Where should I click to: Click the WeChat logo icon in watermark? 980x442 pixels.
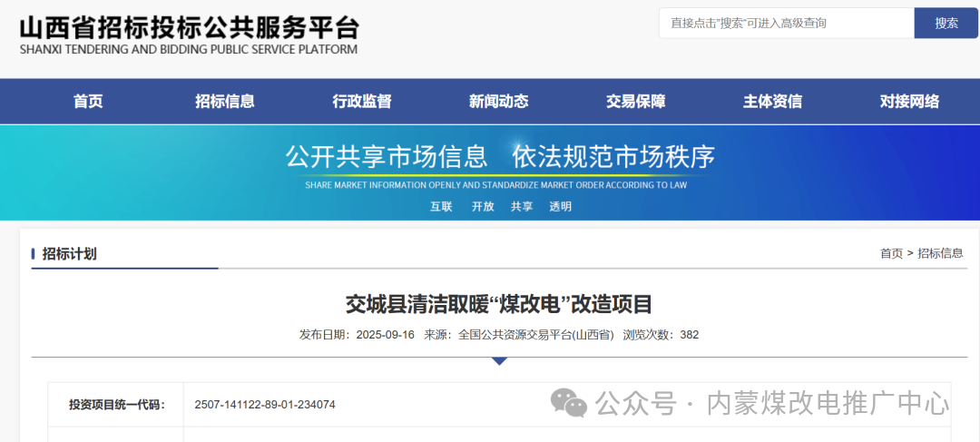coord(570,402)
